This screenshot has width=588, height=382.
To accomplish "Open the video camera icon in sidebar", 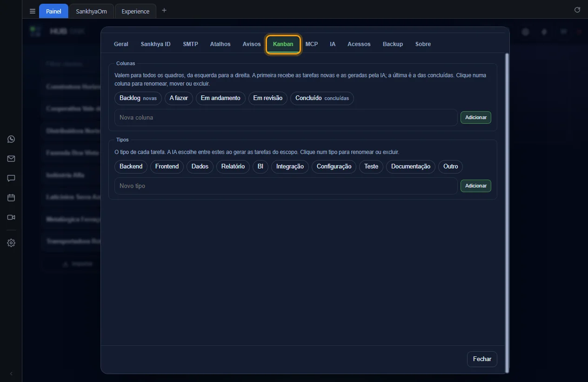I will click(11, 217).
